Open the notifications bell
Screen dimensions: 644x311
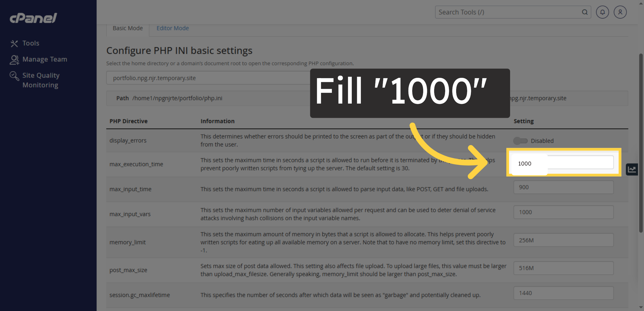[602, 12]
